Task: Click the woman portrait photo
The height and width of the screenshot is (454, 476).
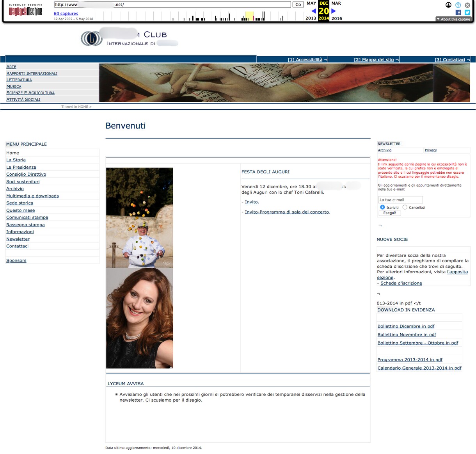Action: point(139,318)
